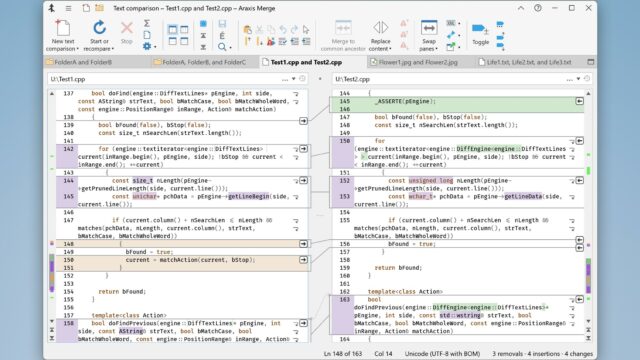This screenshot has height=360, width=640.
Task: Click the report document icon below Sigma
Action: [x=147, y=35]
